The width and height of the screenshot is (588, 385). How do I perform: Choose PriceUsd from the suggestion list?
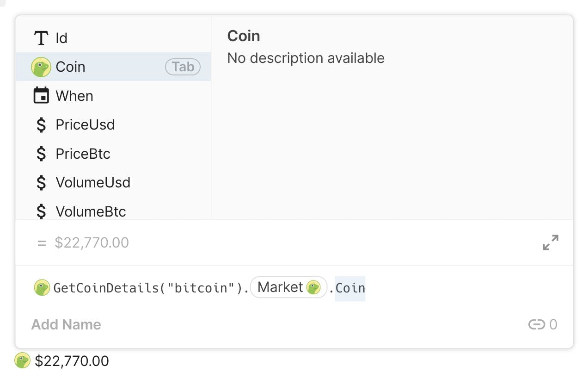point(113,125)
